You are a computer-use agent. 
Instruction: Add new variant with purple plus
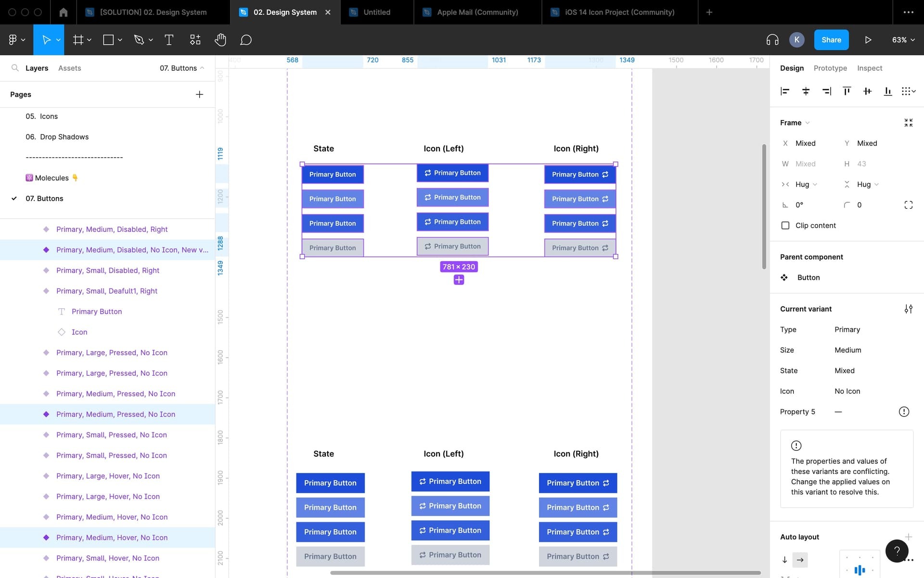coord(459,280)
